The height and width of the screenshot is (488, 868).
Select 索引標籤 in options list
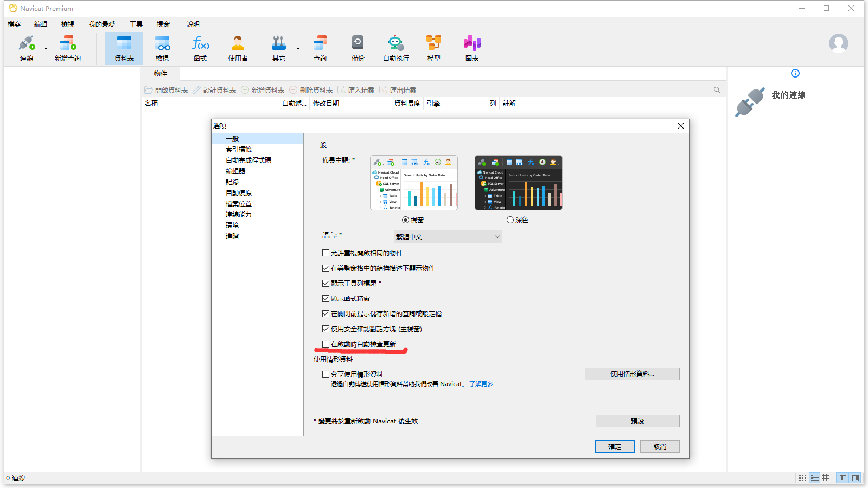239,149
